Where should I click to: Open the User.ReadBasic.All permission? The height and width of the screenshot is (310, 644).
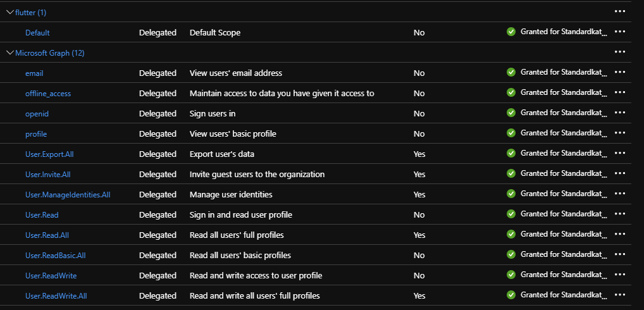(55, 256)
